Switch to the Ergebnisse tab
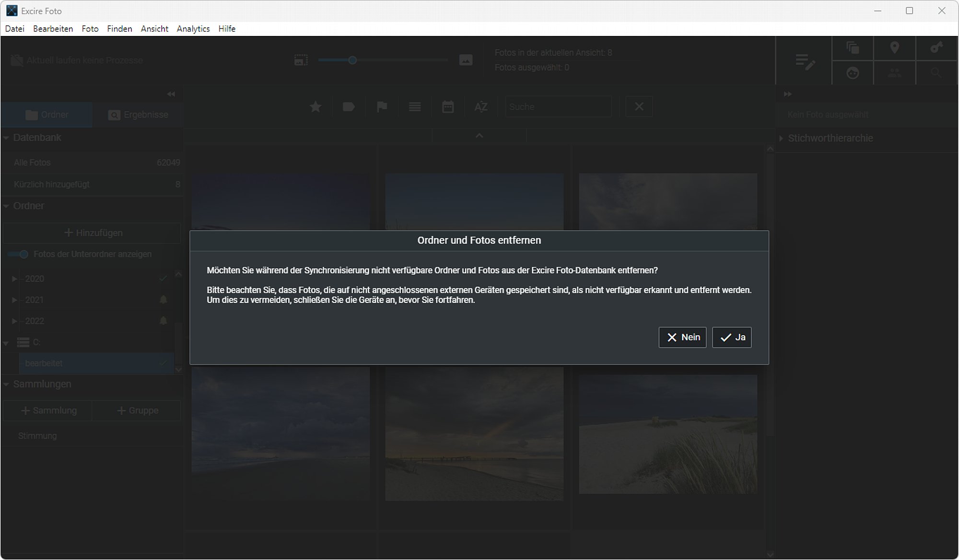959x560 pixels. click(138, 115)
